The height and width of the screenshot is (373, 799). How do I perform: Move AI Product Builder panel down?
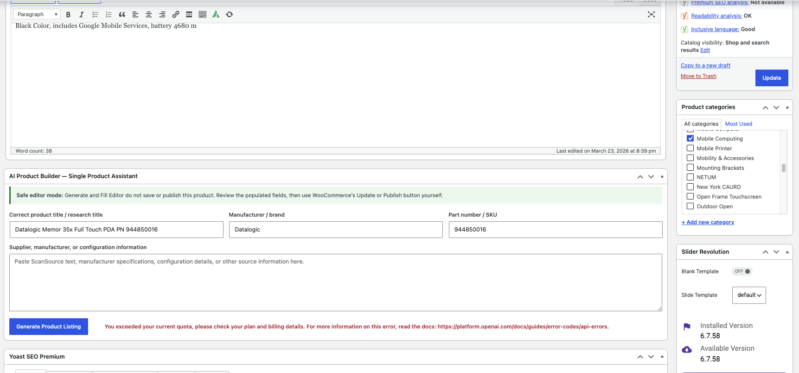(x=651, y=176)
